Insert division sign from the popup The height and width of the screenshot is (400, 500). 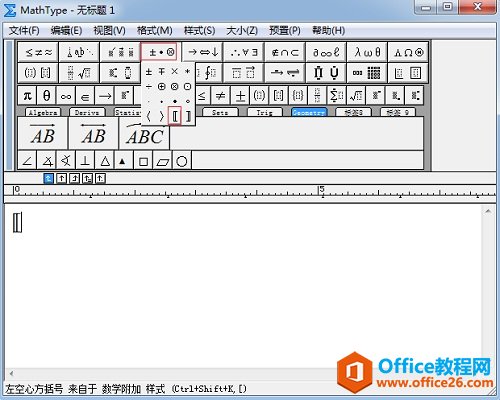pyautogui.click(x=149, y=87)
